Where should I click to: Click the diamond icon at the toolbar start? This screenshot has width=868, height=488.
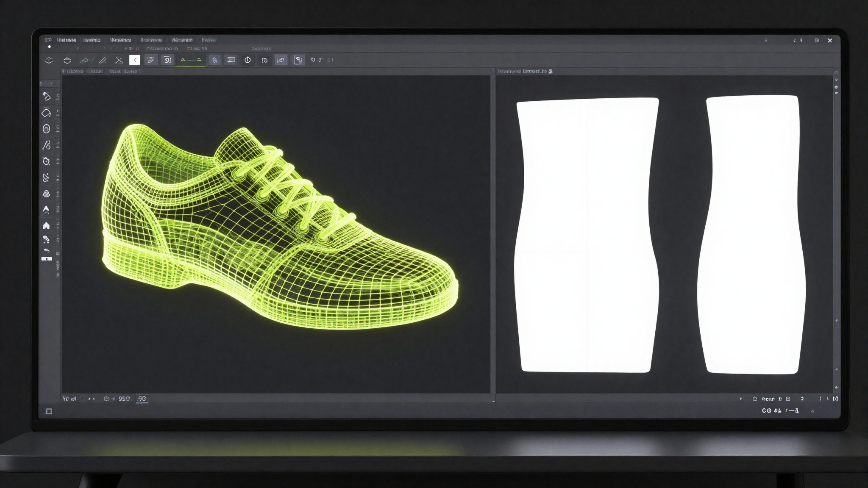pyautogui.click(x=49, y=60)
